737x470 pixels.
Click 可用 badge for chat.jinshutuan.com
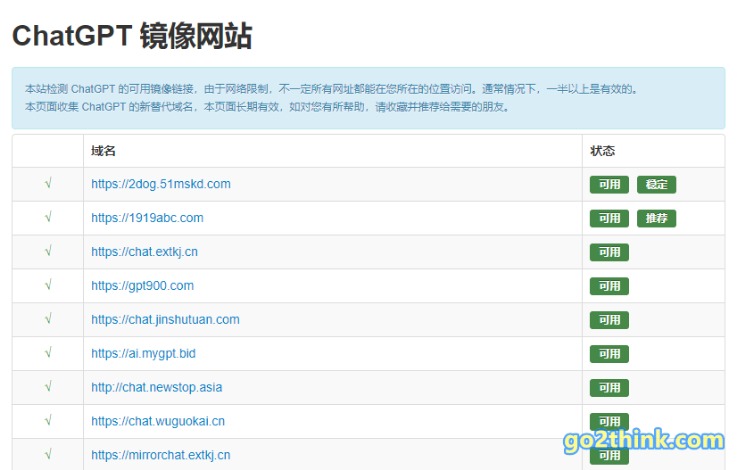609,320
